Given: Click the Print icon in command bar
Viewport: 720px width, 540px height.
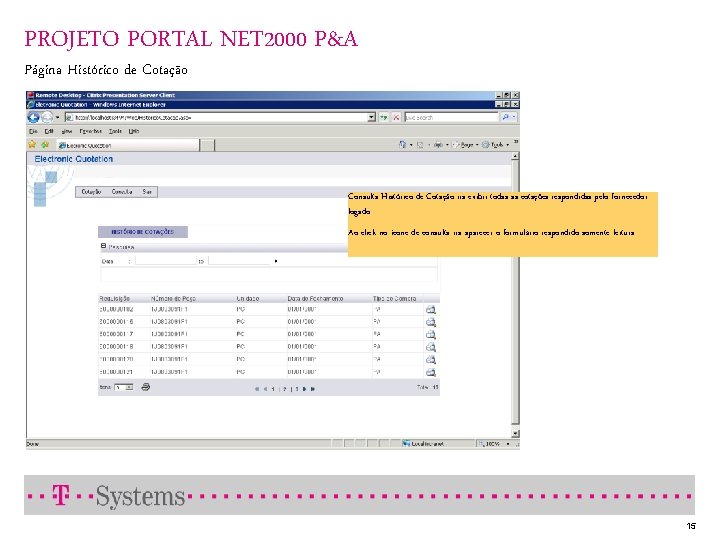Looking at the screenshot, I should coord(438,145).
